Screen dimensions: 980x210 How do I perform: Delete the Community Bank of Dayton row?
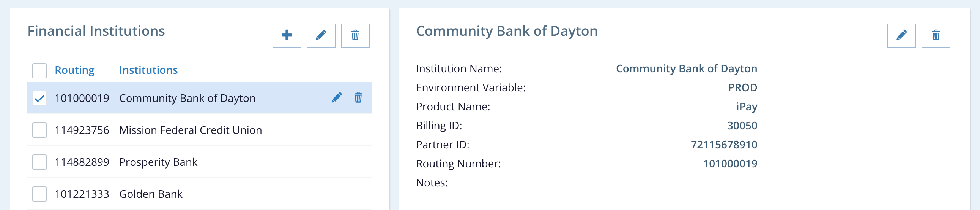(358, 97)
